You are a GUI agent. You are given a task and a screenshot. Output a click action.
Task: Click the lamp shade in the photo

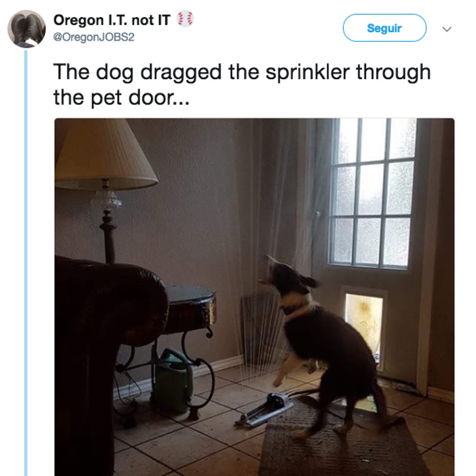click(x=105, y=154)
